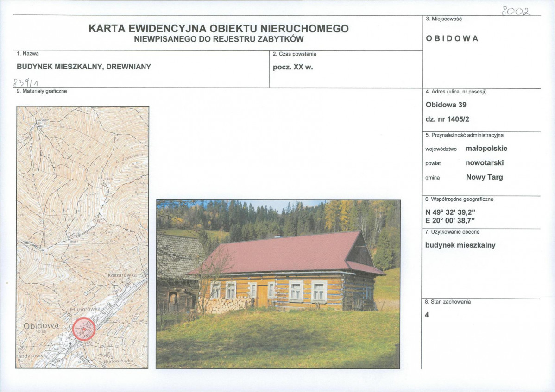The width and height of the screenshot is (555, 392).
Task: Click the 'powiat' label
Action: (x=433, y=164)
